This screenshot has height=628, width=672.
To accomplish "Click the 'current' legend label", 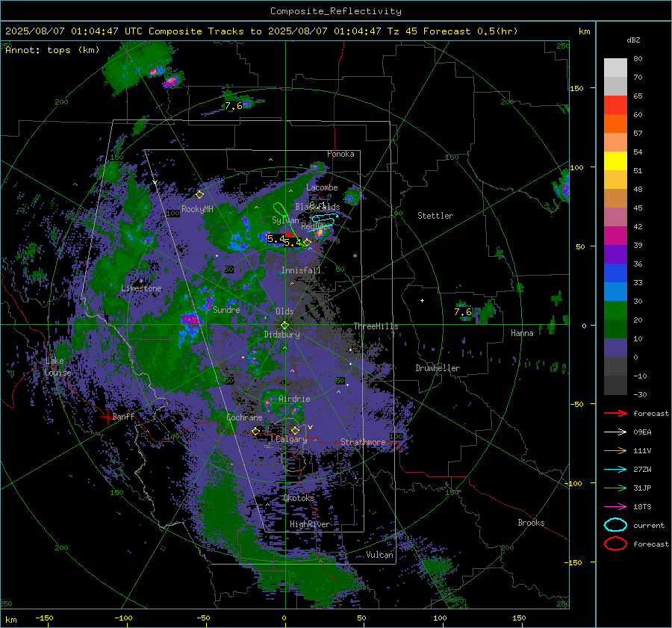I will click(649, 525).
